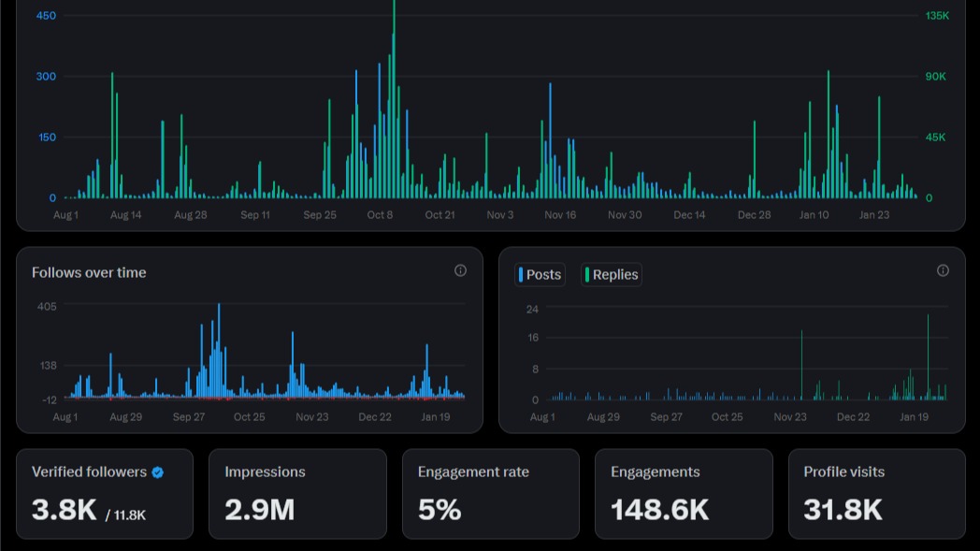The image size is (980, 551).
Task: Click the Nov 23 label on follows chart
Action: coord(312,417)
